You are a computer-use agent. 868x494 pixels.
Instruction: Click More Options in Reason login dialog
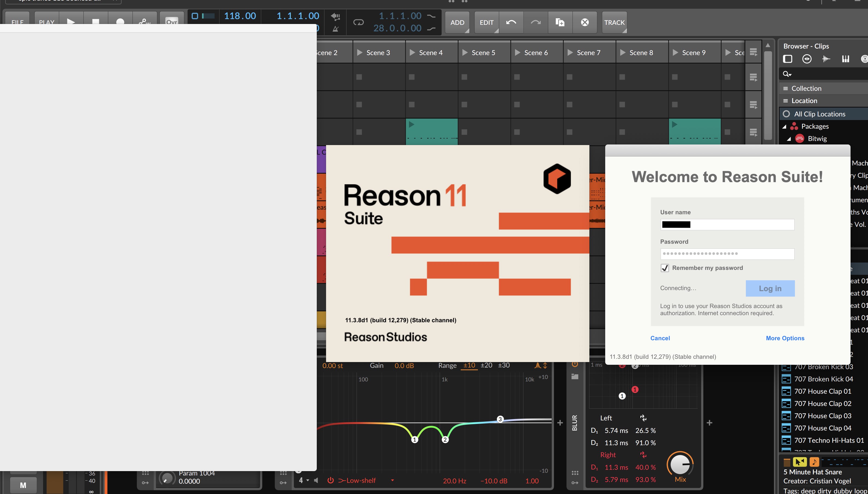785,338
